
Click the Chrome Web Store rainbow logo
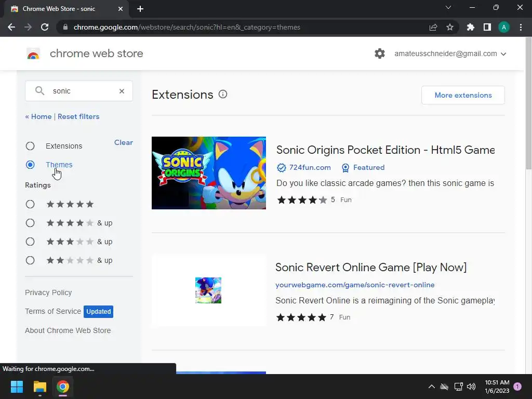(x=33, y=54)
